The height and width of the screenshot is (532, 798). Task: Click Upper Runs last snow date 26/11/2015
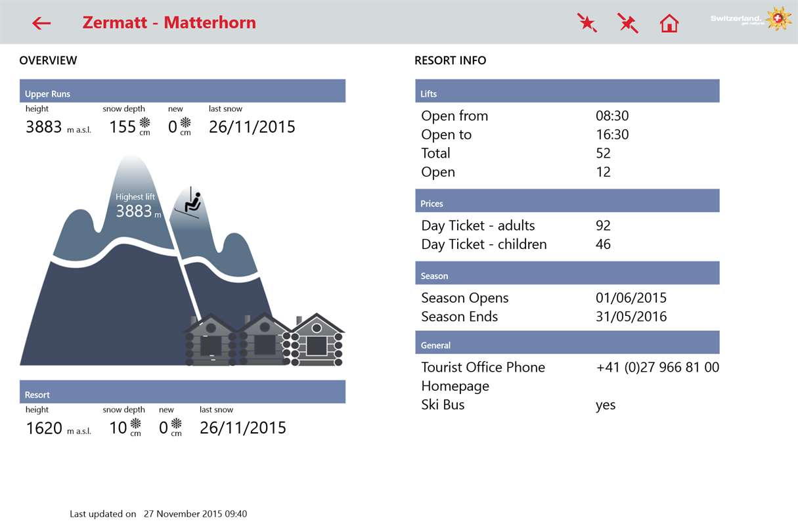point(252,127)
